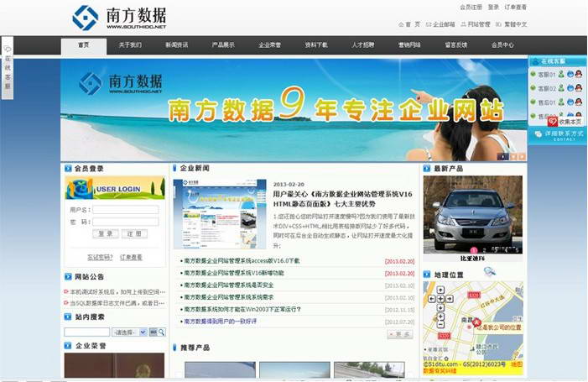This screenshot has width=588, height=382.
Task: Click the green person icon for 客服01
Action: 561,74
